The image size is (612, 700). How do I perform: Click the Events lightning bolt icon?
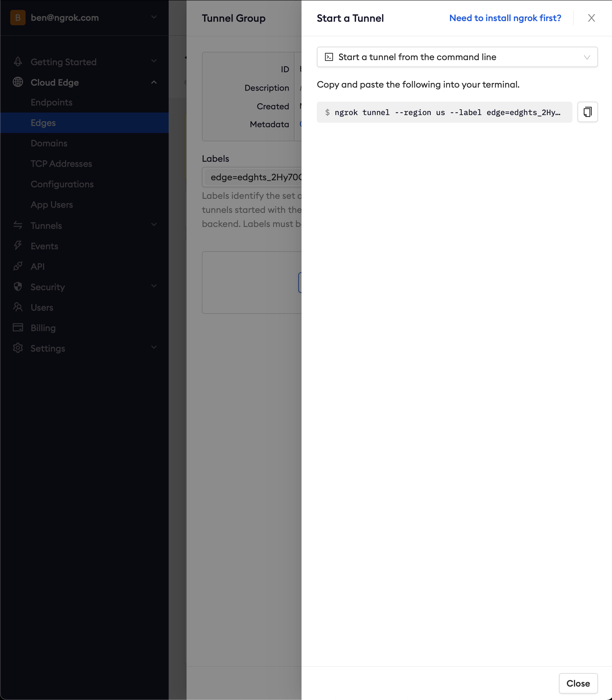coord(18,246)
